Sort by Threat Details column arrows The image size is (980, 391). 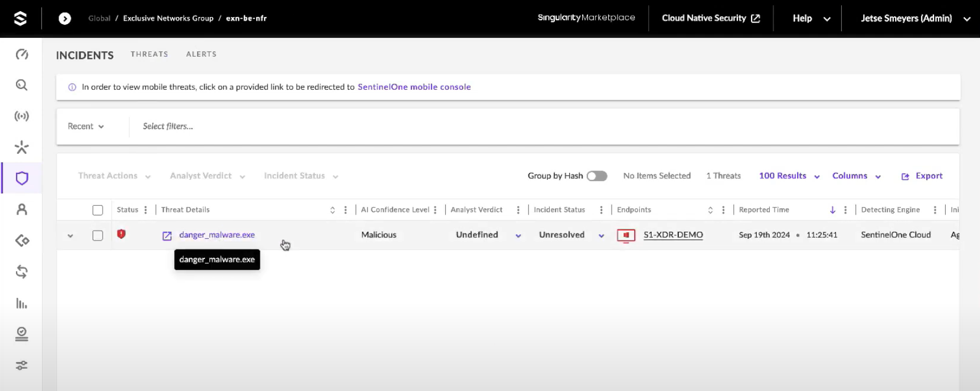tap(332, 210)
